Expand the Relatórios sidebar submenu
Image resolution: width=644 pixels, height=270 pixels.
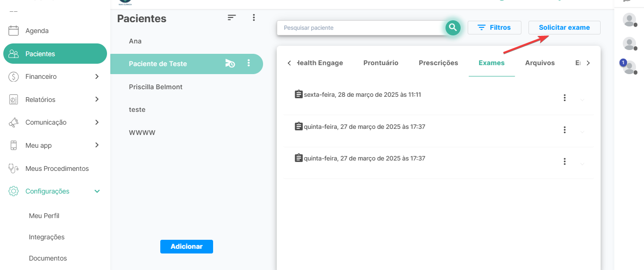(x=97, y=99)
